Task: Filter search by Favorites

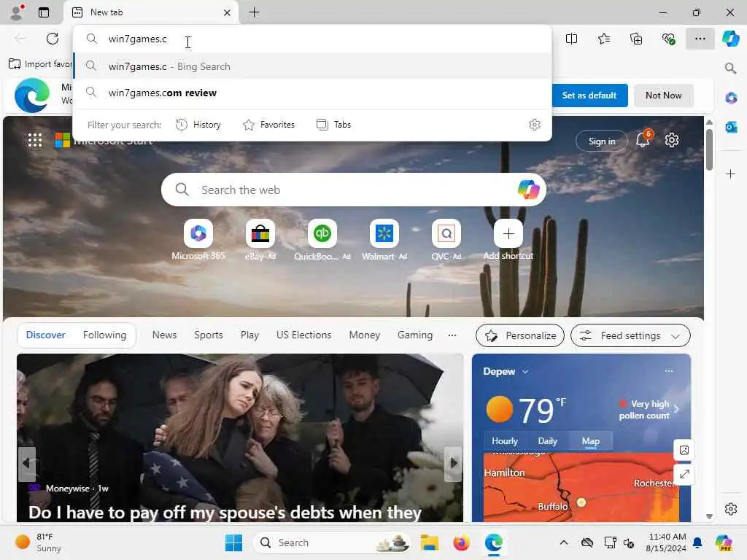Action: (x=268, y=125)
